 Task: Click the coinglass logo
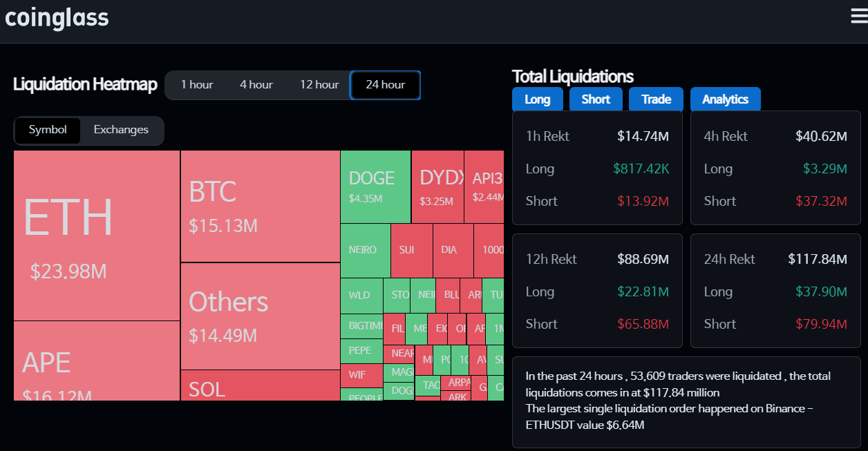coord(57,18)
